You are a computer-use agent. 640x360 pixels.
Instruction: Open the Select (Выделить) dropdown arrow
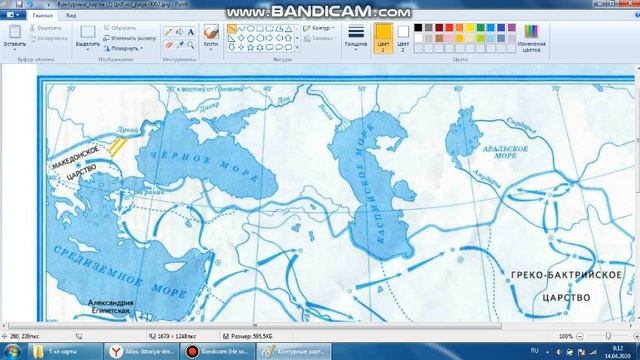(x=88, y=50)
